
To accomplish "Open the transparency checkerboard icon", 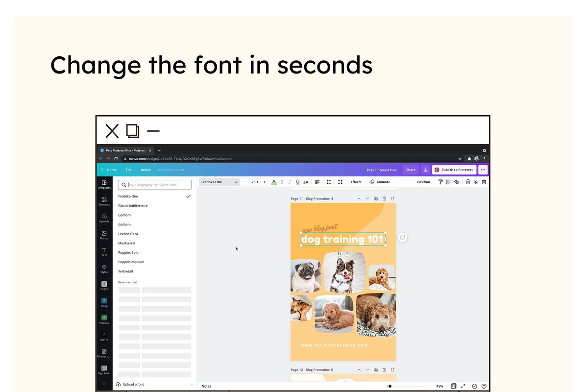I will click(x=448, y=182).
